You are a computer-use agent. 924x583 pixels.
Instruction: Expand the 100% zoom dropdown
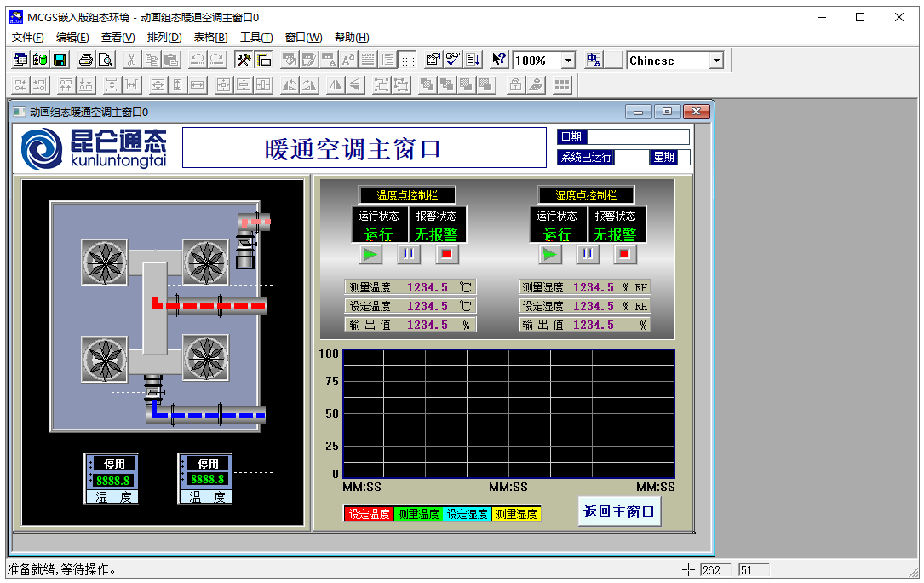[568, 61]
